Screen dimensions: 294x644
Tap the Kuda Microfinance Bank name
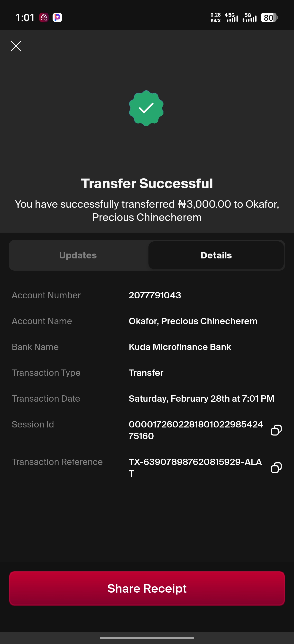[180, 347]
